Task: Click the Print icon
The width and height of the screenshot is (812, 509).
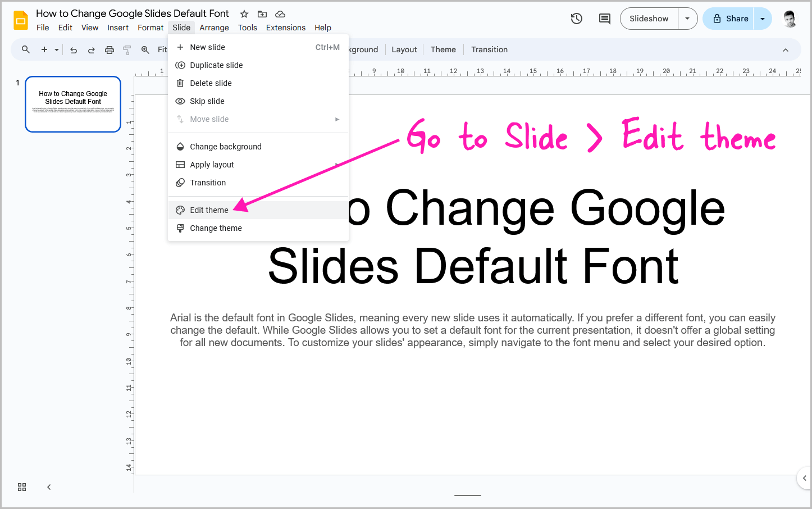Action: coord(110,50)
